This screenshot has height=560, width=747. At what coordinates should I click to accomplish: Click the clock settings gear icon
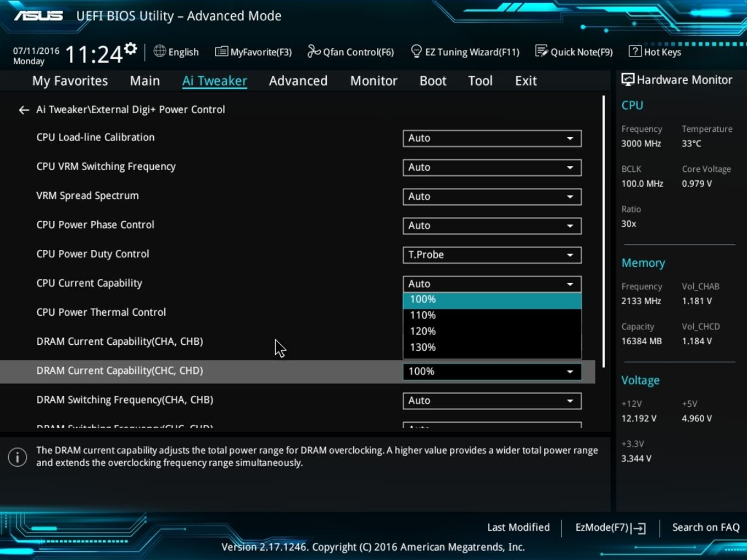click(130, 48)
